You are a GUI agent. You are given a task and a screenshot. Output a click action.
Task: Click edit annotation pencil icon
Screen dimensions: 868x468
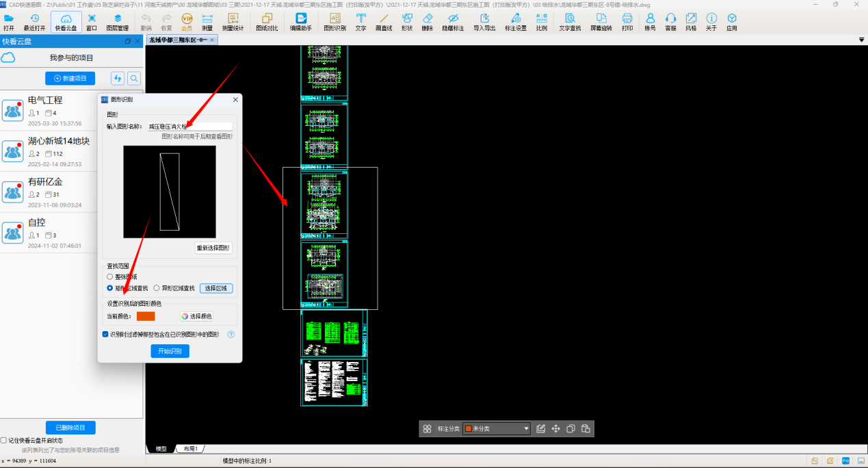tap(541, 428)
